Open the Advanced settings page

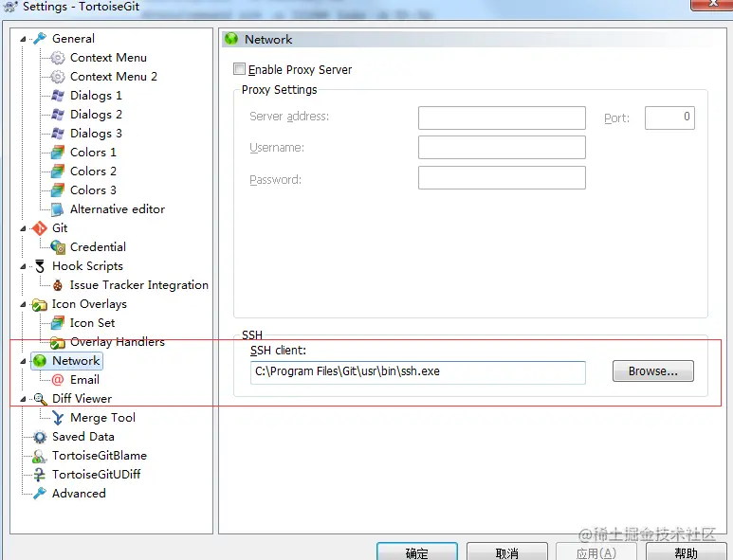tap(79, 494)
